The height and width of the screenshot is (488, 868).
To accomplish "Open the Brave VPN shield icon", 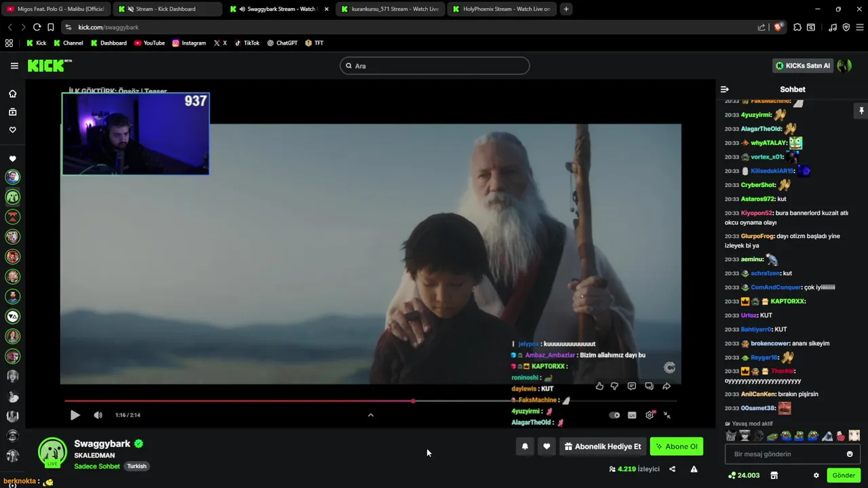I will 846,27.
